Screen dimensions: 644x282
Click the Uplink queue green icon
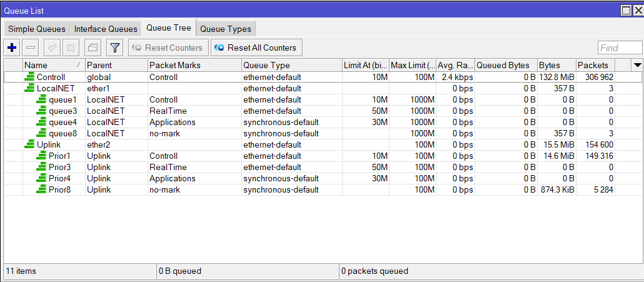pyautogui.click(x=29, y=144)
